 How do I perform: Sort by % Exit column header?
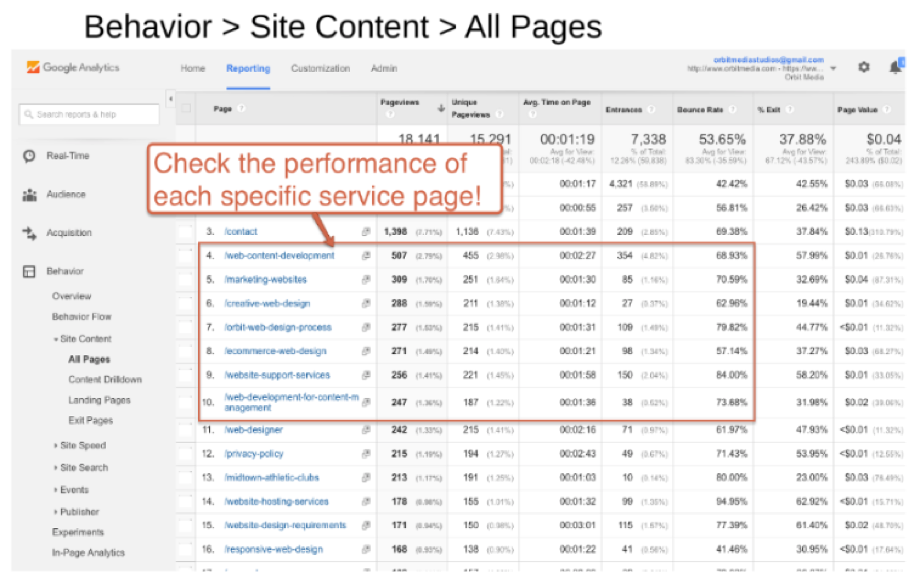(769, 110)
